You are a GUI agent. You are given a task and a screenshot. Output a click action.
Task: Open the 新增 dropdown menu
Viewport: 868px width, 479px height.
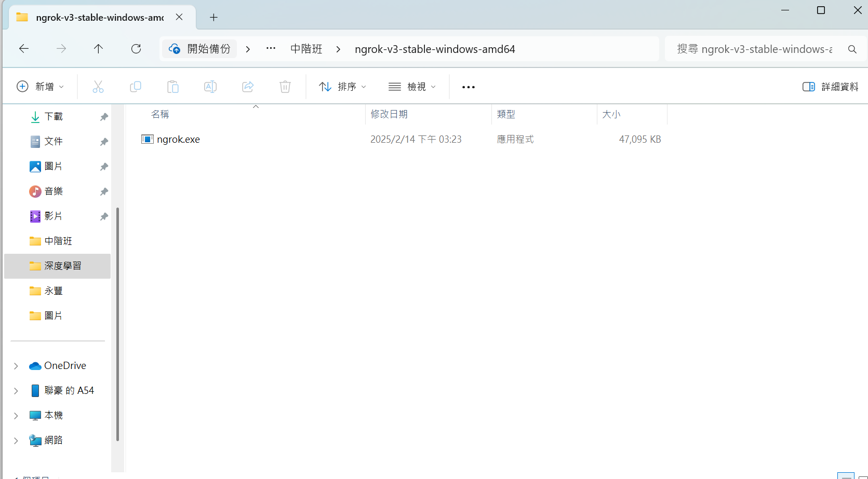pyautogui.click(x=41, y=87)
